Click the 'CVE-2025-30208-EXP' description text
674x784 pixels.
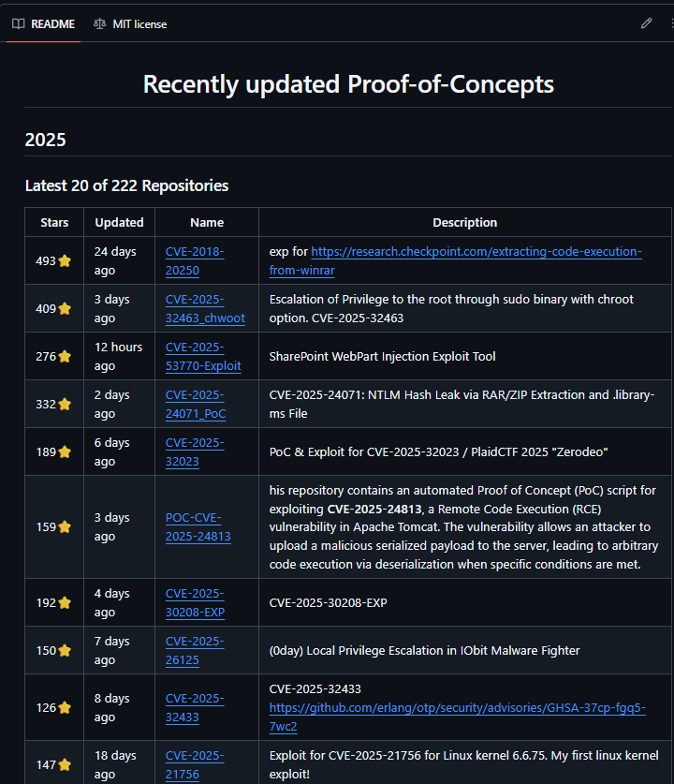329,602
